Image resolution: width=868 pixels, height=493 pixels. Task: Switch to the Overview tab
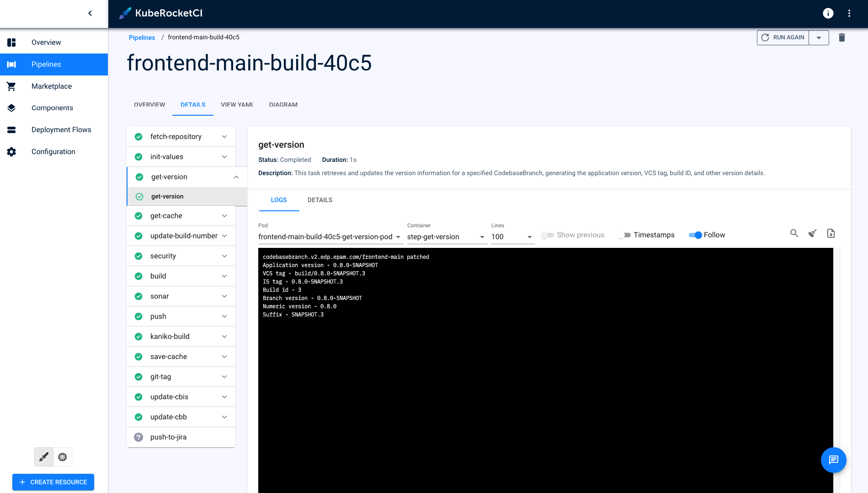[149, 105]
